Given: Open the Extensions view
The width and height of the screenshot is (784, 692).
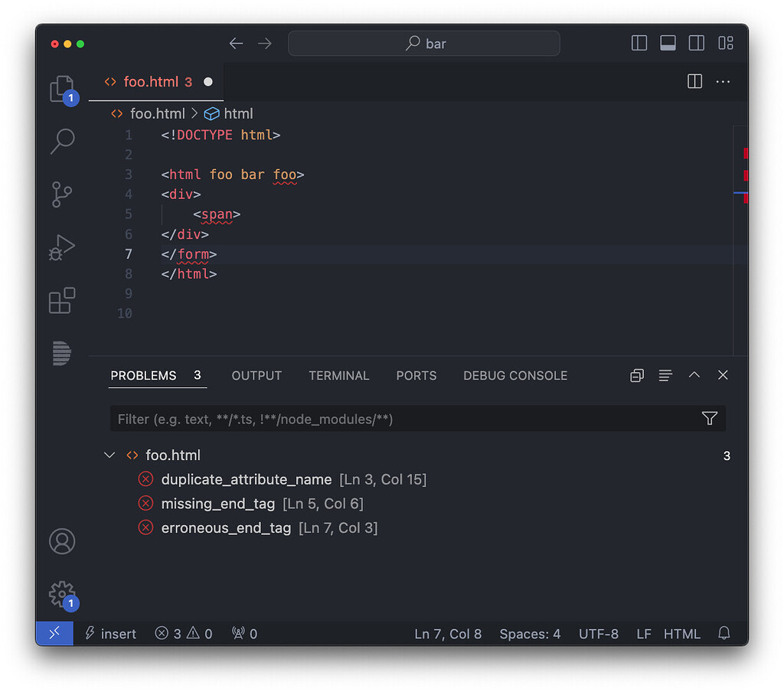Looking at the screenshot, I should pyautogui.click(x=61, y=300).
